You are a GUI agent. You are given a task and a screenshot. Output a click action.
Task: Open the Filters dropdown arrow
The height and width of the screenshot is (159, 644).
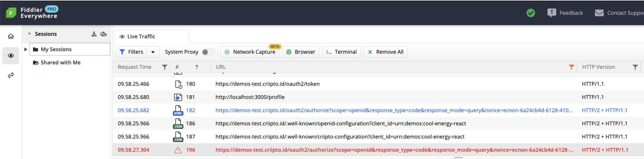point(153,52)
